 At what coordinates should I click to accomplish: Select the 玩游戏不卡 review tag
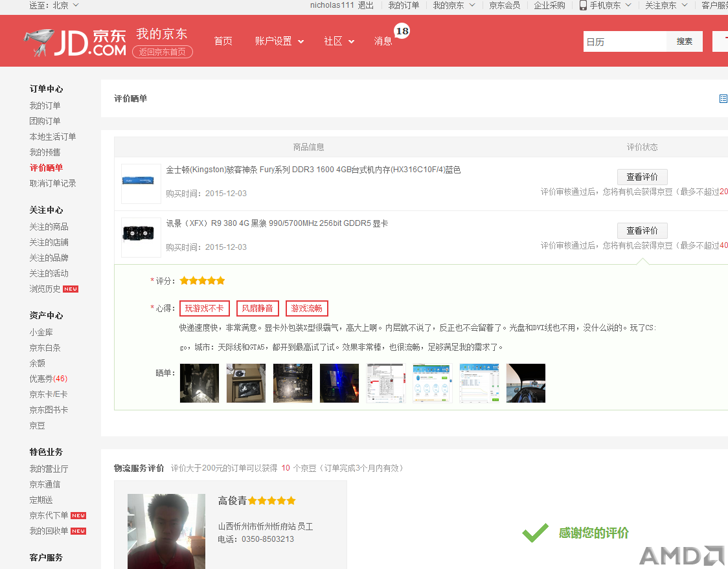point(204,309)
